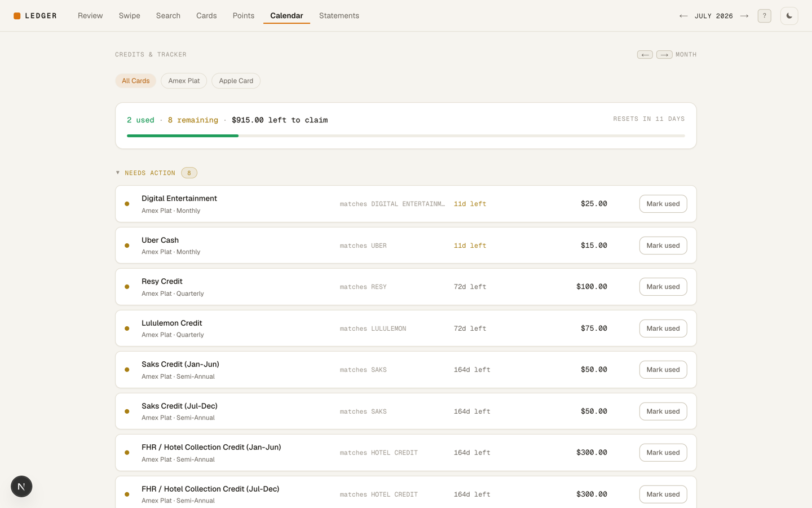Click the $25.00 Digital Entertainment amount
This screenshot has width=812, height=508.
pos(594,204)
